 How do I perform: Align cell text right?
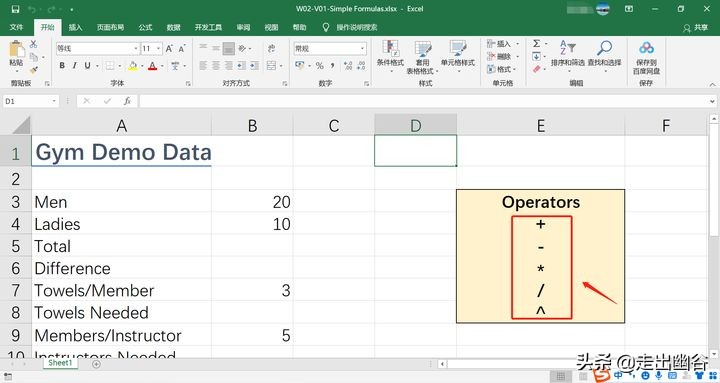tap(229, 66)
